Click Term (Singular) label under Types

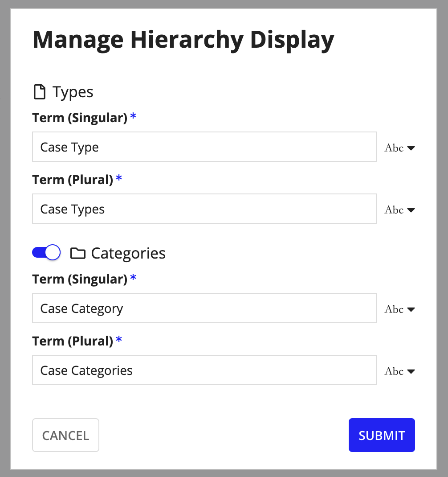point(80,118)
